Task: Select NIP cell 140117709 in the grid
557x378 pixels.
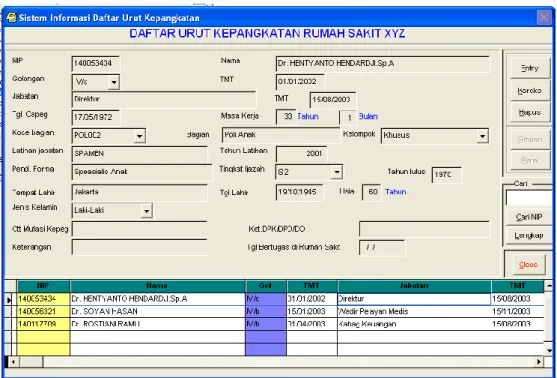Action: 43,324
